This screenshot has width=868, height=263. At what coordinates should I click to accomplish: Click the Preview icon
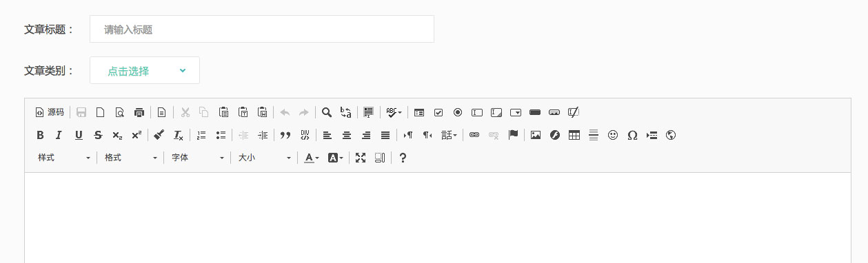119,112
